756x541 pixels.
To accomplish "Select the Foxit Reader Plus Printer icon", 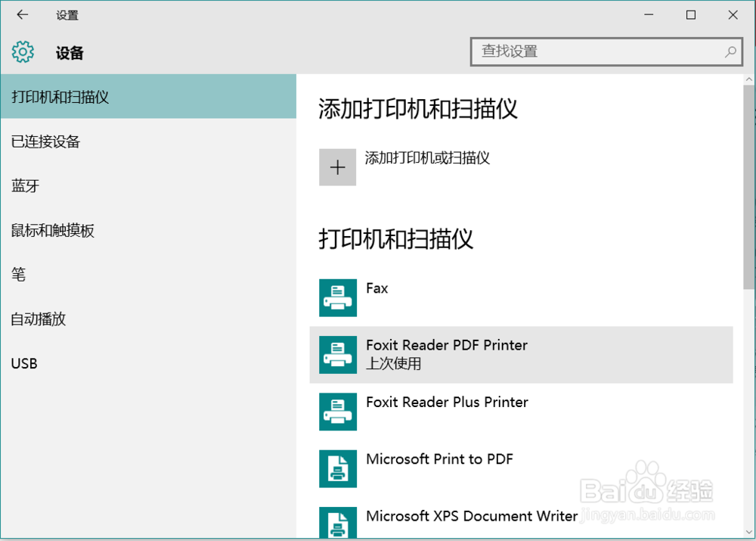I will pyautogui.click(x=338, y=412).
